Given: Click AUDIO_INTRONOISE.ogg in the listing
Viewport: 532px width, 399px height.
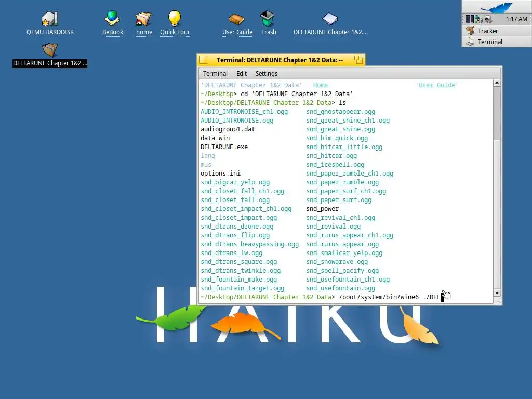Looking at the screenshot, I should [x=237, y=121].
